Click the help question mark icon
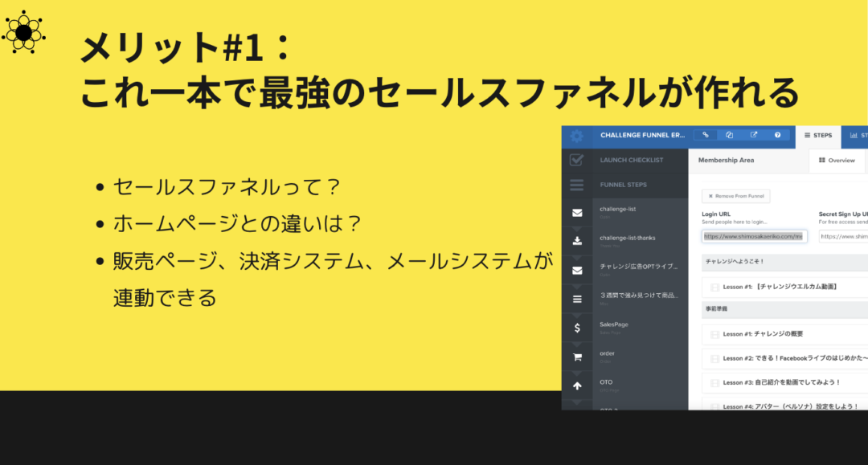The width and height of the screenshot is (868, 465). (777, 136)
